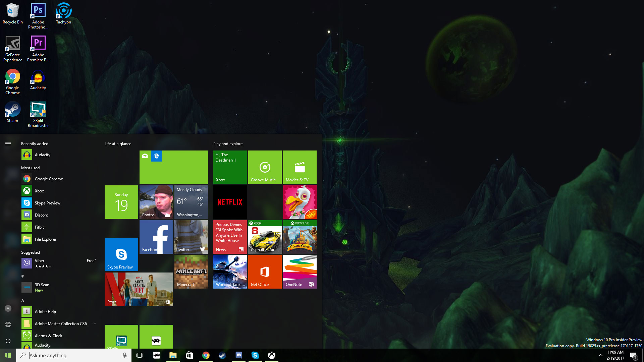
Task: Open the Mail and Edge wide tile
Action: click(x=174, y=167)
